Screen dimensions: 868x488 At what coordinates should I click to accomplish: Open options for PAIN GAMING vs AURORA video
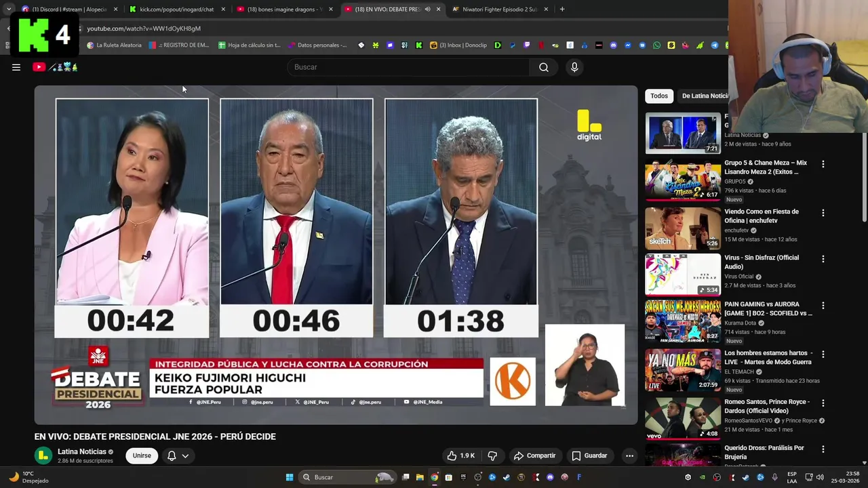[x=823, y=306]
